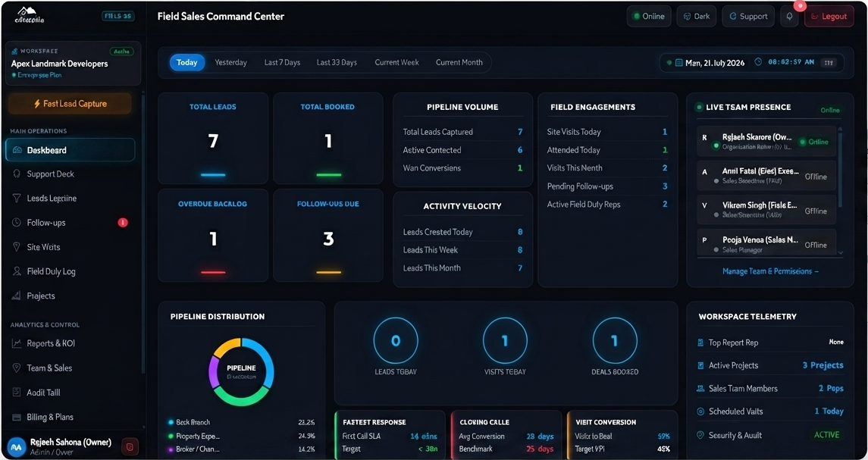Screen dimensions: 868x460
Task: Click the 'A' avatar in the second presence row
Action: click(x=705, y=171)
